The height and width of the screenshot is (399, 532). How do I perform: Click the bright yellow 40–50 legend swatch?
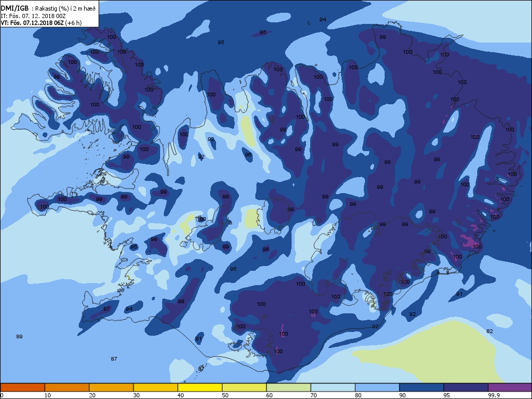coord(200,387)
